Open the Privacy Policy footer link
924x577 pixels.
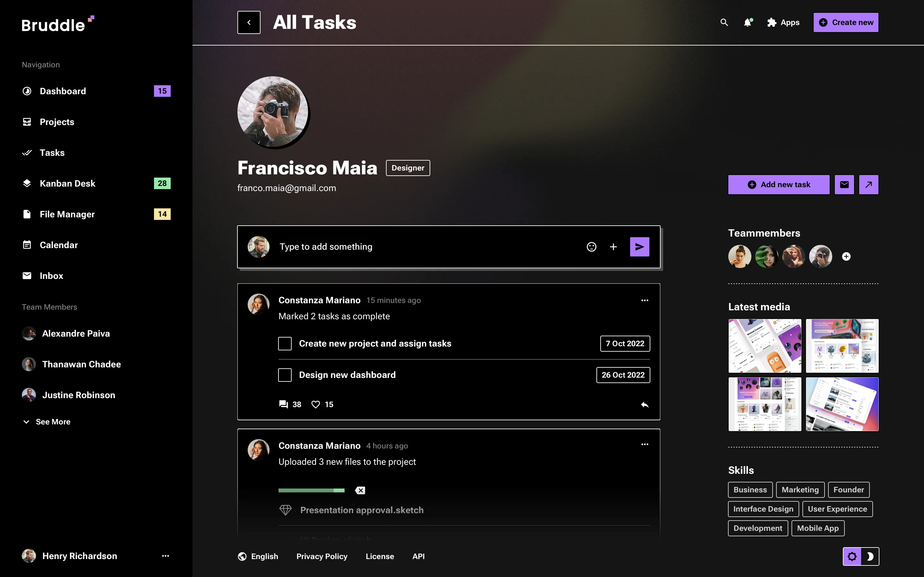(x=321, y=556)
